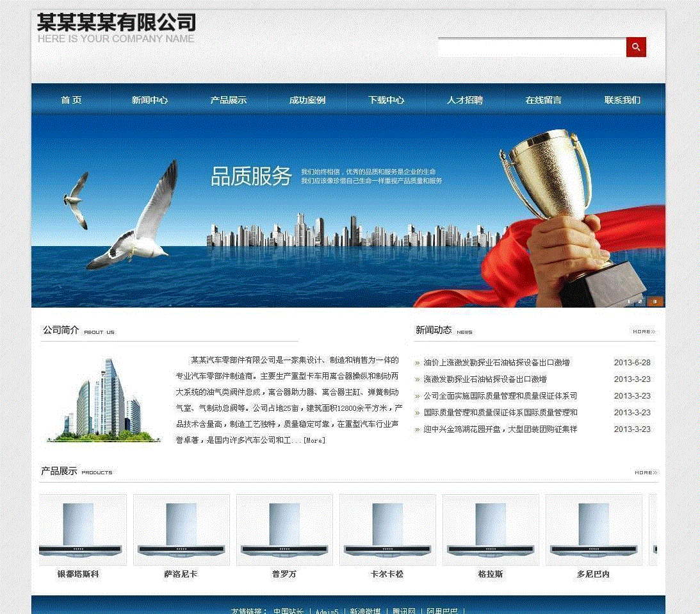
Task: Click the company building thumbnail image
Action: pyautogui.click(x=102, y=400)
